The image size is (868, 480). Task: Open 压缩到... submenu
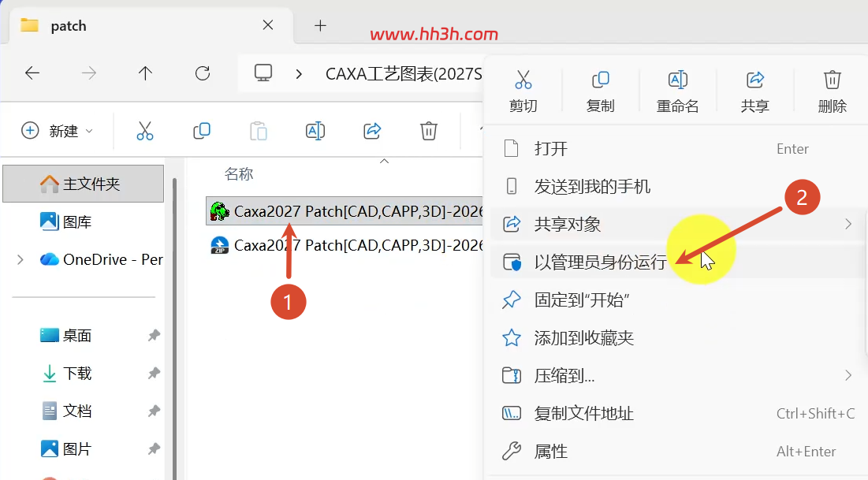click(676, 376)
